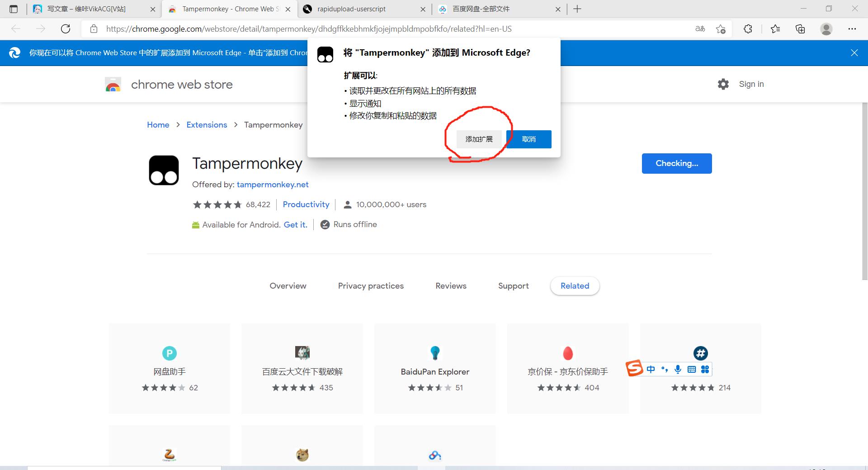Dismiss the blue Edge notification banner
Screen dimensions: 868x470
click(854, 53)
